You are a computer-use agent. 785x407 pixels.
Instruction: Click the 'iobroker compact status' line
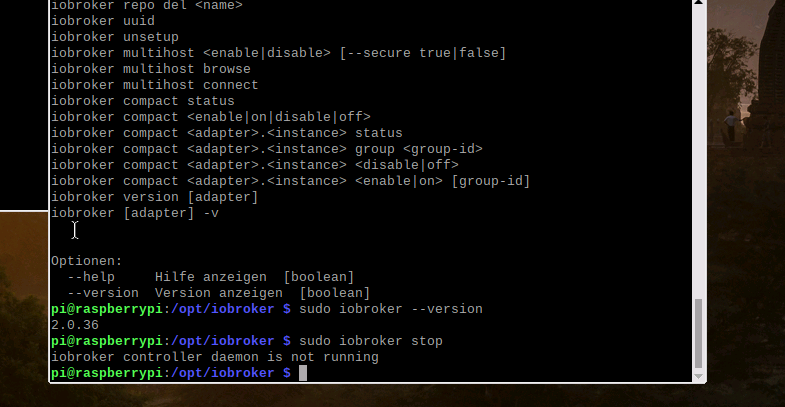click(143, 101)
